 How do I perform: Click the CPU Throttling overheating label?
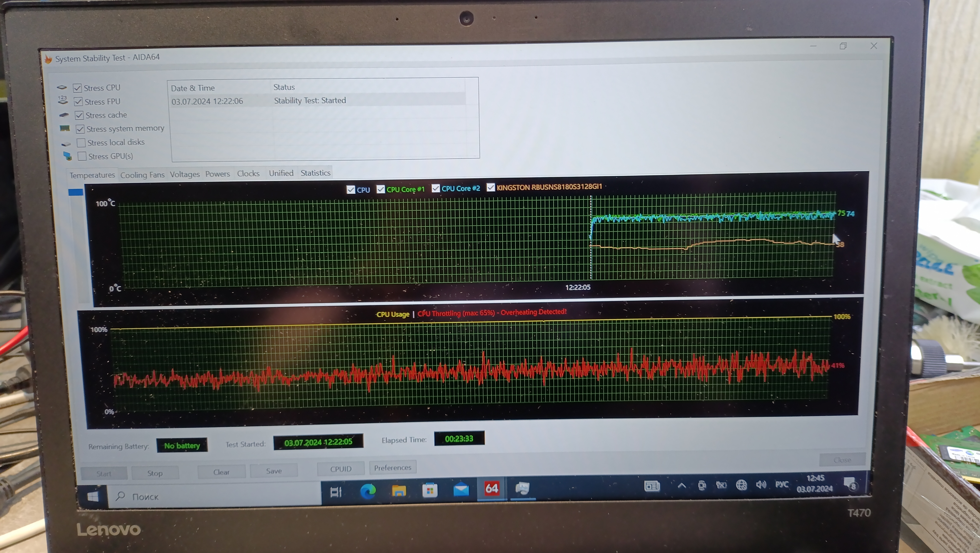tap(492, 313)
